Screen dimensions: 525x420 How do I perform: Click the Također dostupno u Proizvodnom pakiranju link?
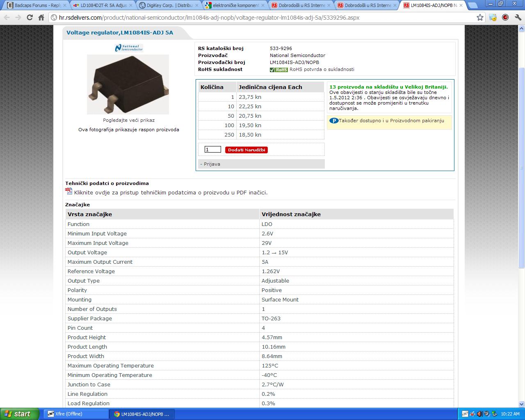click(391, 121)
